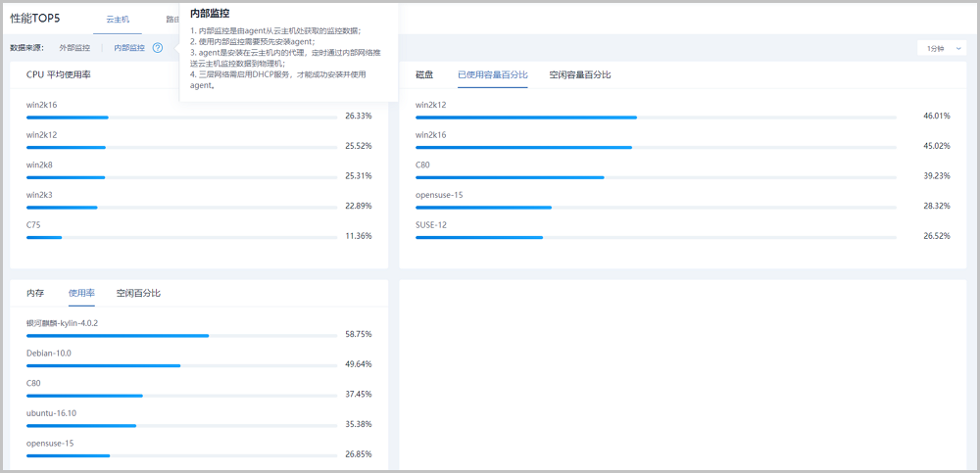
Task: Click win2k12 in the disk usage list
Action: (x=431, y=104)
